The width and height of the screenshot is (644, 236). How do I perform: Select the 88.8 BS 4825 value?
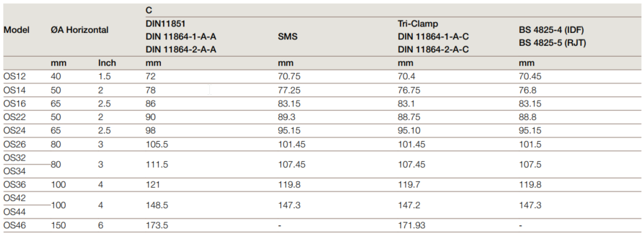click(x=527, y=117)
